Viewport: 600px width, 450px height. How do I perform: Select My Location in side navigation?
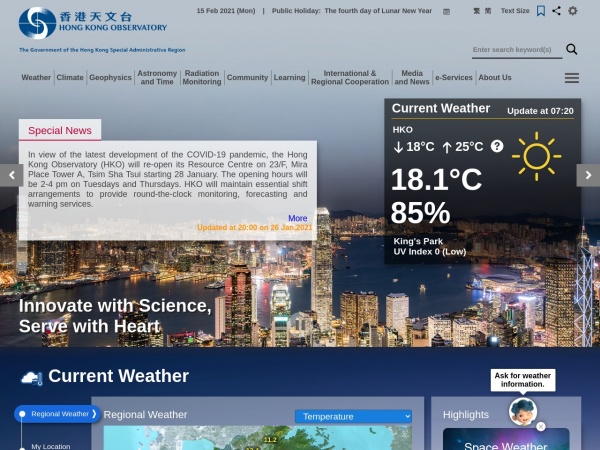tap(50, 446)
